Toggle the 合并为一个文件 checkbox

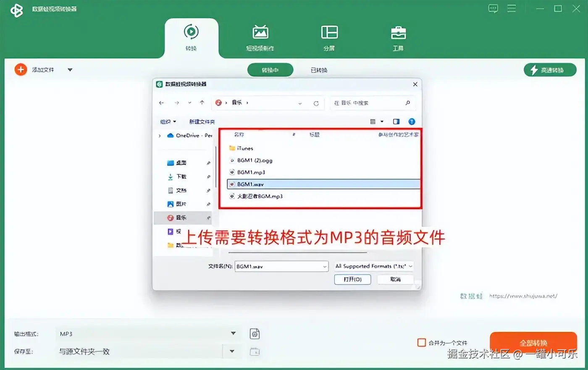(x=421, y=343)
